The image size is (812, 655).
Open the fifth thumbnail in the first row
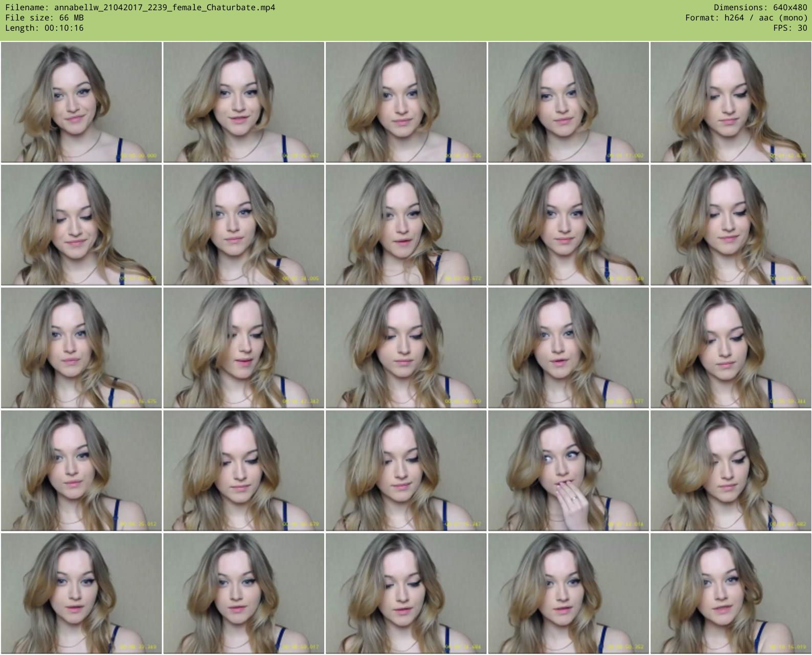(731, 102)
